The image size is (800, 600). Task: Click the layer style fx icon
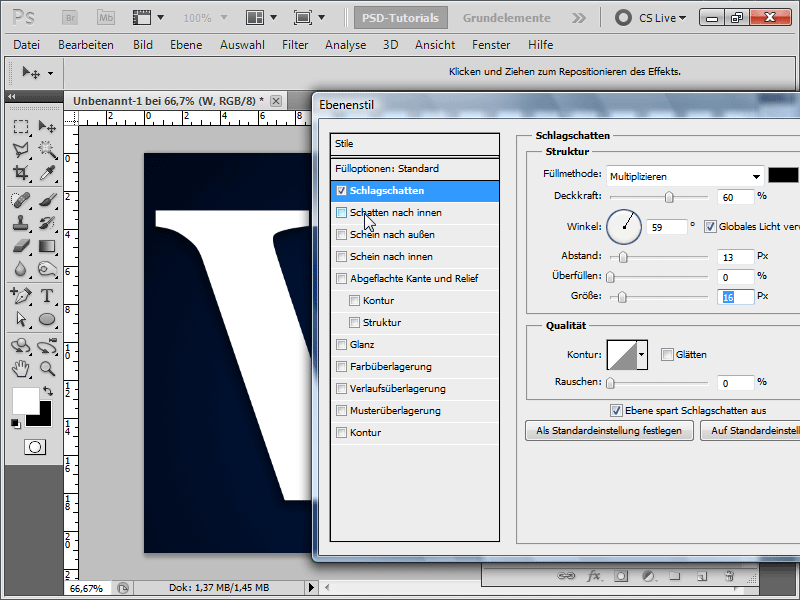click(x=593, y=576)
